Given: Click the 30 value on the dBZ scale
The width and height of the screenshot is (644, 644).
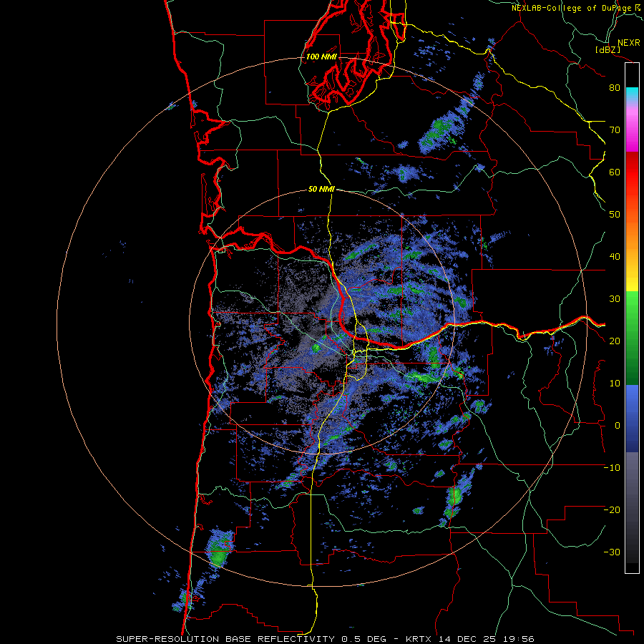Looking at the screenshot, I should (x=615, y=299).
